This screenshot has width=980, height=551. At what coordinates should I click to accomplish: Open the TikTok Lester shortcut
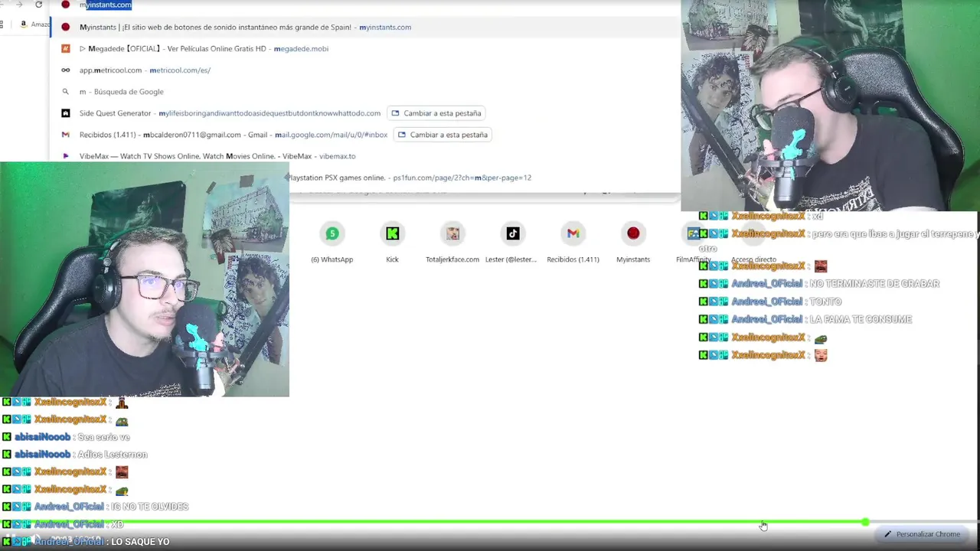(511, 243)
